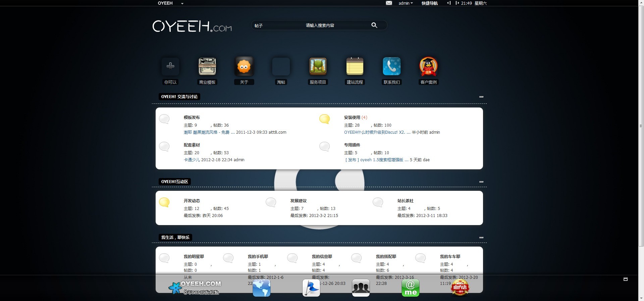The image size is (644, 301).
Task: Click the right skip arrow in top bar
Action: coord(457,3)
